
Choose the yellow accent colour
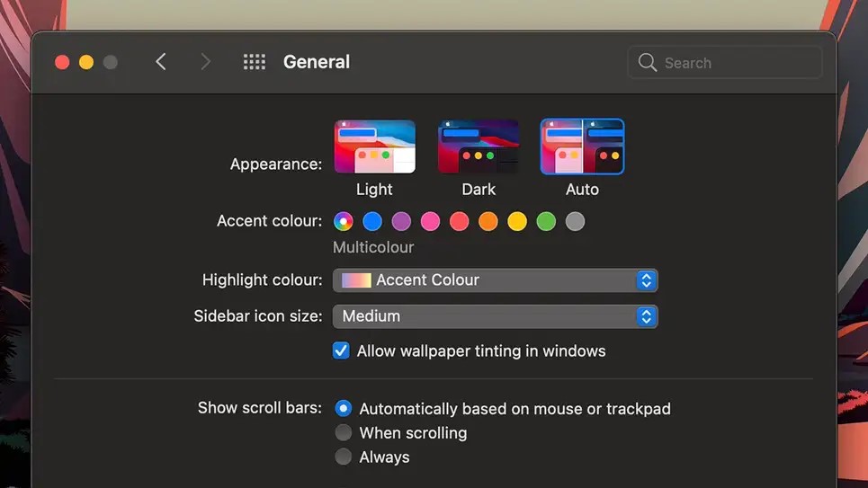click(517, 221)
